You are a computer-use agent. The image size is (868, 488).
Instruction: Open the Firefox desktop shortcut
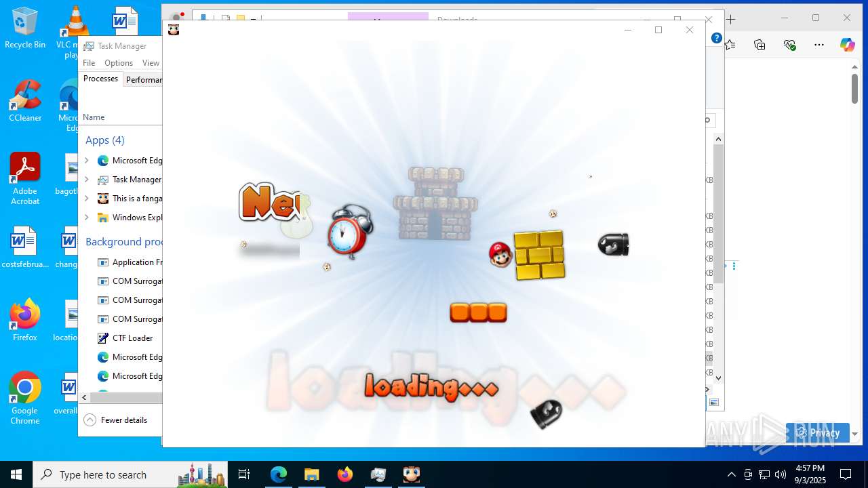click(x=25, y=321)
